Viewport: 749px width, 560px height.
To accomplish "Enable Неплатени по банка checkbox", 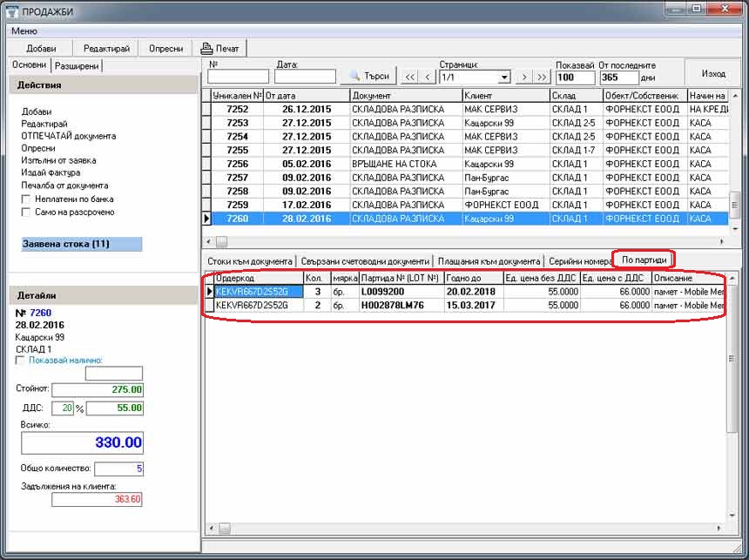I will point(26,199).
